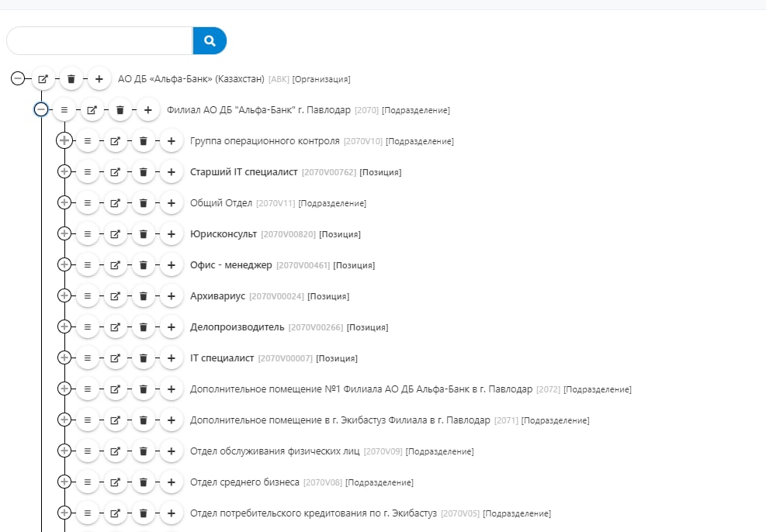
Task: Select Юрисконсульт label
Action: click(x=224, y=233)
